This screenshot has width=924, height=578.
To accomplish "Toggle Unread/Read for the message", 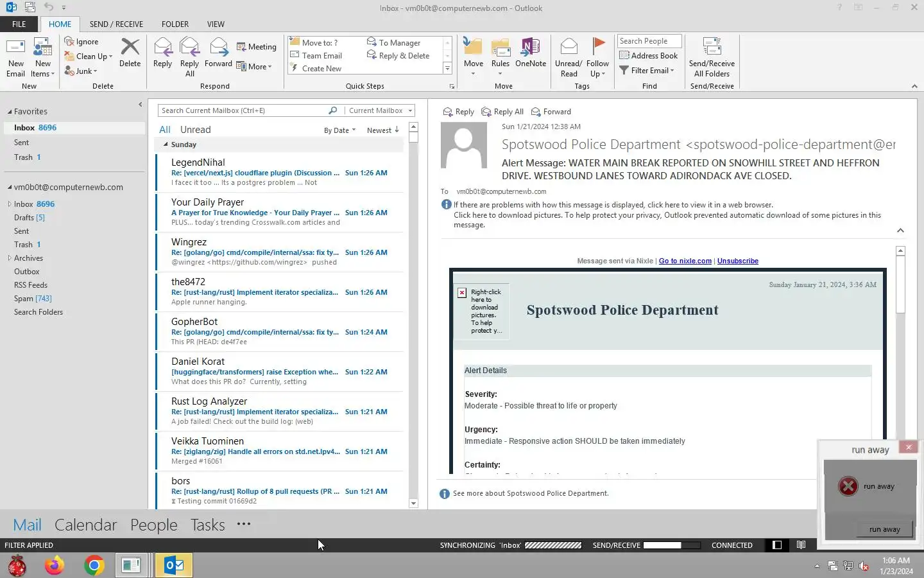I will 569,57.
